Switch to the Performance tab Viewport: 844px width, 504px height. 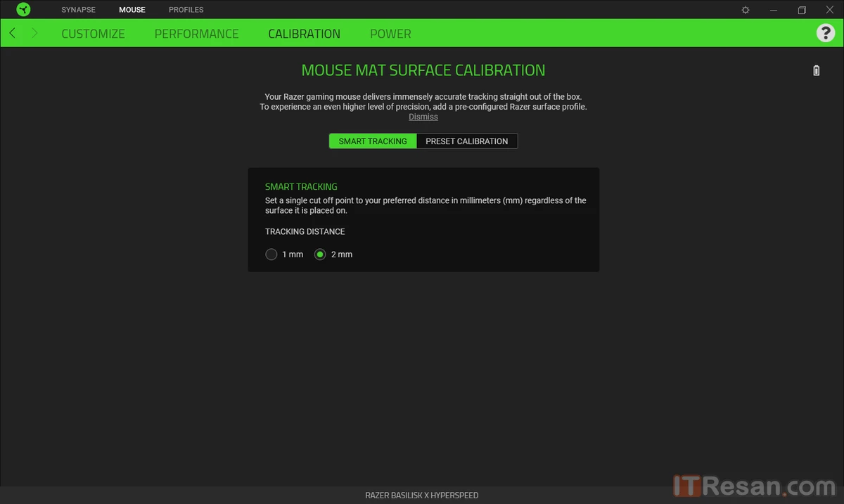coord(196,34)
